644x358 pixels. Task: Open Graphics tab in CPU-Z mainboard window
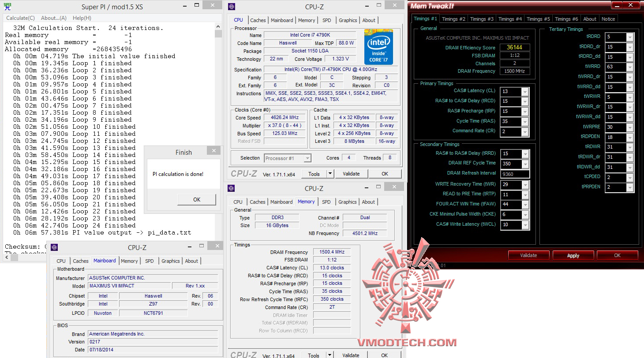171,261
